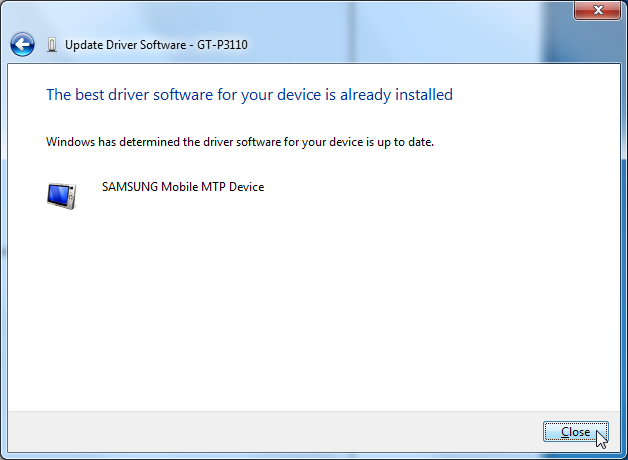Go back using the blue arrow button
This screenshot has width=628, height=460.
pos(22,44)
